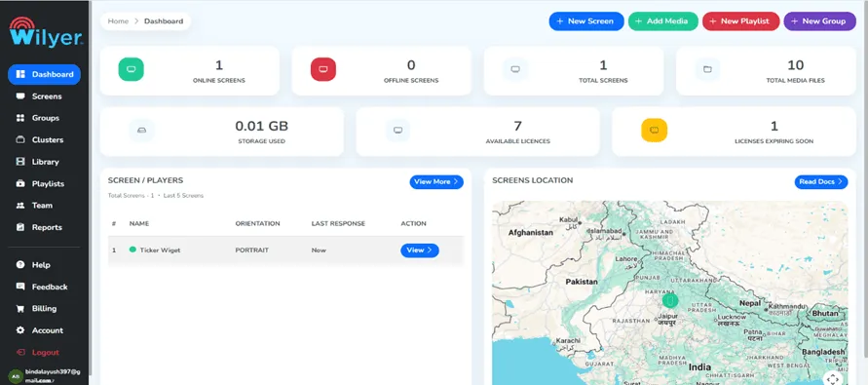Viewport: 868px width, 385px height.
Task: Open the Reports menu item
Action: pyautogui.click(x=44, y=227)
